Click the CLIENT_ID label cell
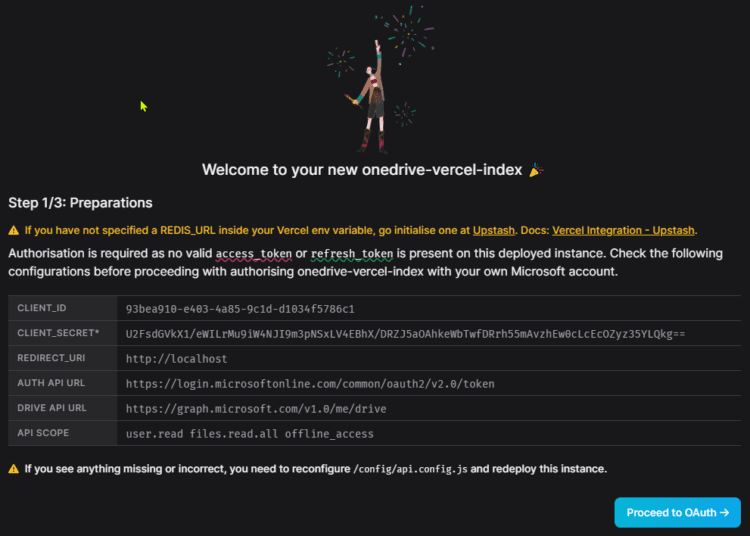750x536 pixels. [63, 308]
